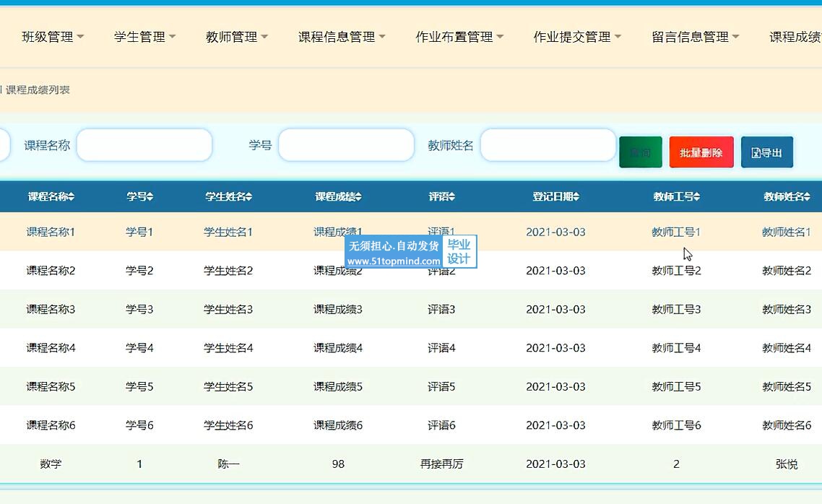Image resolution: width=822 pixels, height=504 pixels.
Task: Sort table by 学生姓名 column header
Action: click(228, 196)
